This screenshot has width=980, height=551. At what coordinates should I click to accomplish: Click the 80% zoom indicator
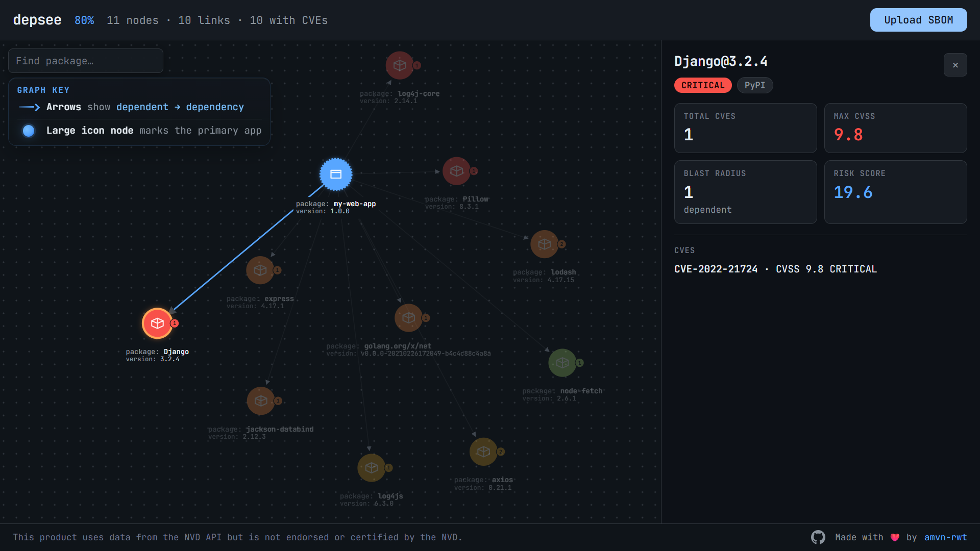(84, 20)
